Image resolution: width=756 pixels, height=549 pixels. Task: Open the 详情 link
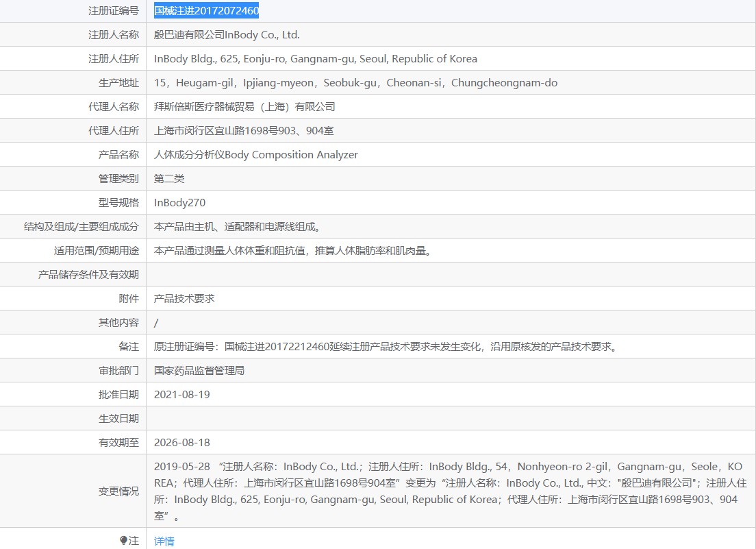[x=164, y=541]
